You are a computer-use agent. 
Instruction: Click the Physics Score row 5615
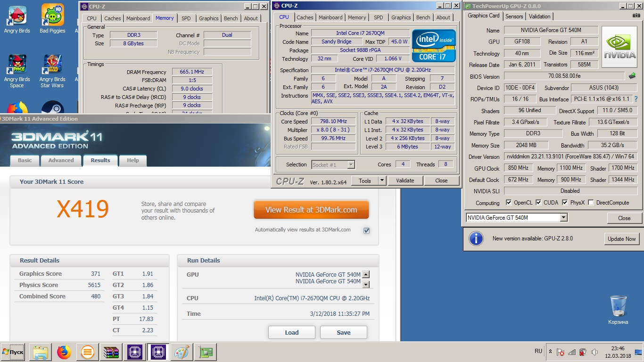point(60,285)
